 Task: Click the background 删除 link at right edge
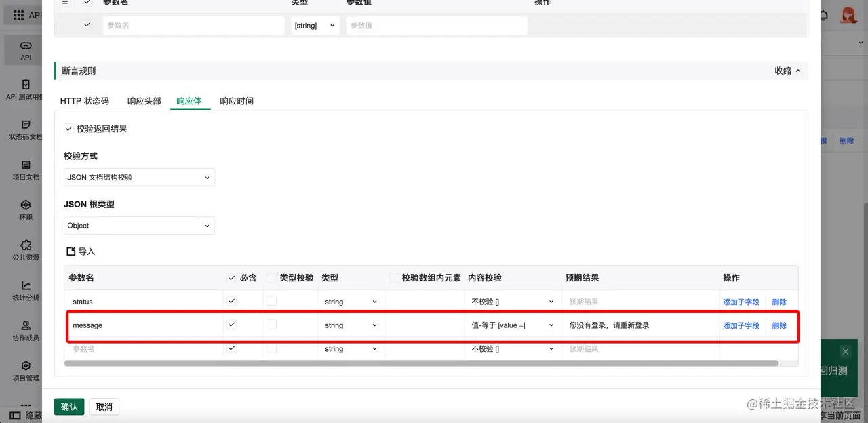tap(846, 141)
